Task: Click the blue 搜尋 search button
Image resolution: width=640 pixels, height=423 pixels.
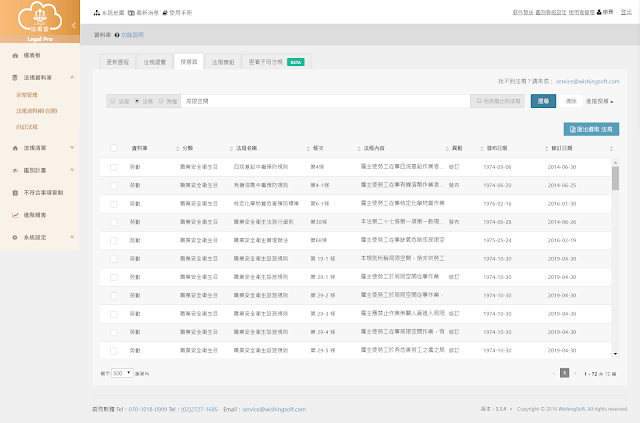Action: pyautogui.click(x=543, y=101)
